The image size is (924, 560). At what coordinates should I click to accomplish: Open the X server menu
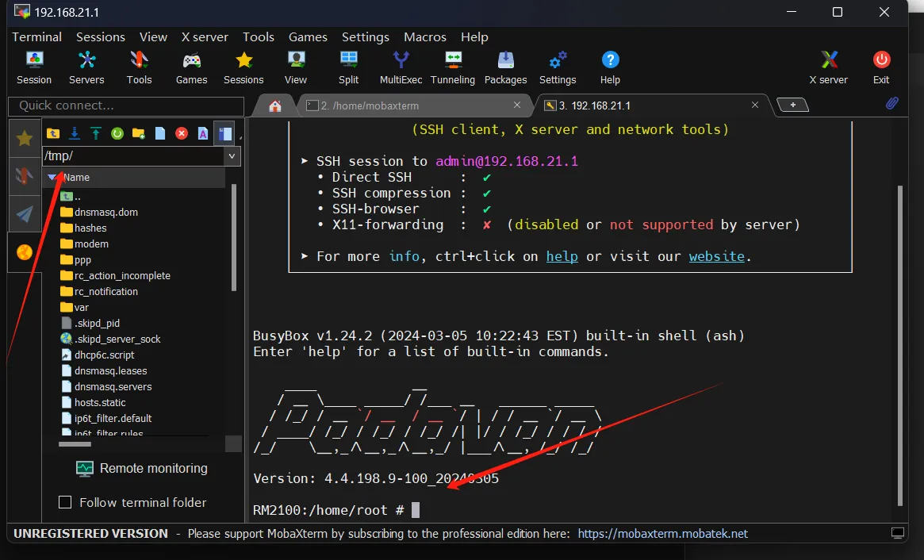pyautogui.click(x=205, y=36)
